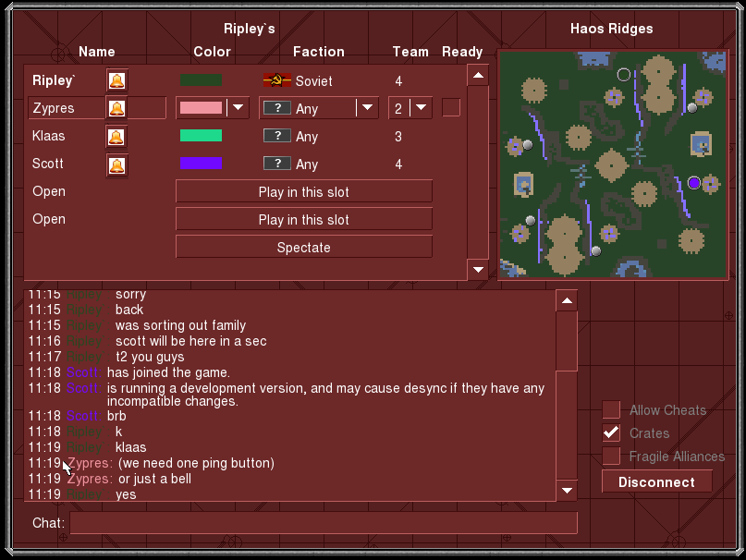
Task: Open the color dropdown for Zypres
Action: tap(213, 108)
